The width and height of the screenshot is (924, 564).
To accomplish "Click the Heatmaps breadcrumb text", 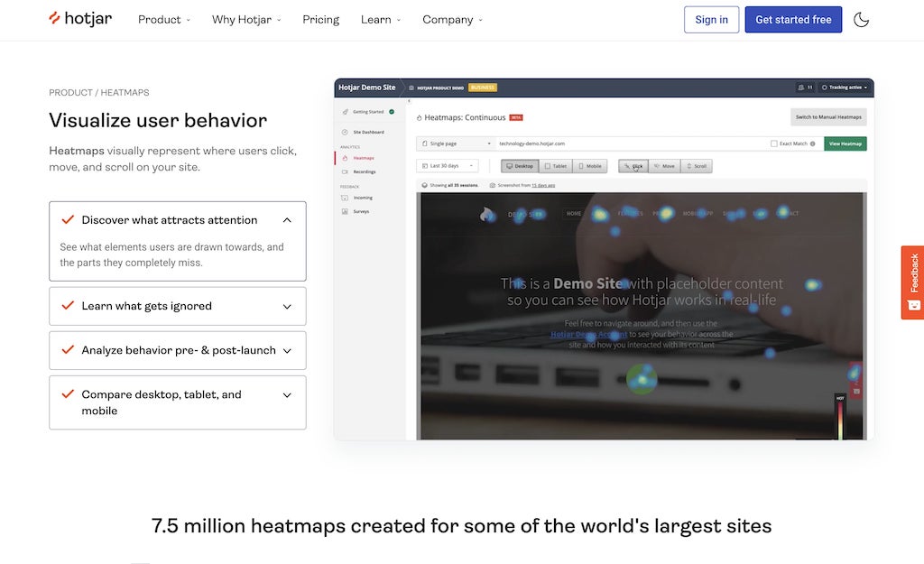I will [x=125, y=93].
